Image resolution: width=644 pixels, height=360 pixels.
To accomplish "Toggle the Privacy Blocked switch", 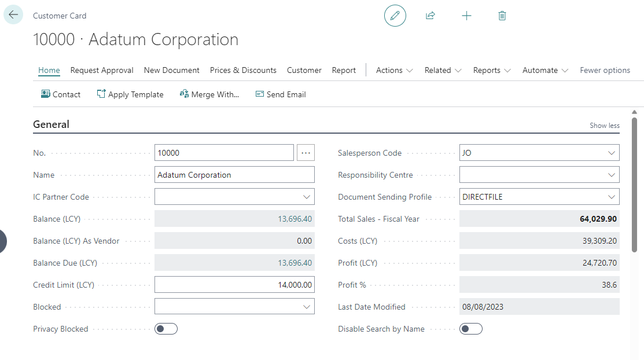I will pos(166,329).
